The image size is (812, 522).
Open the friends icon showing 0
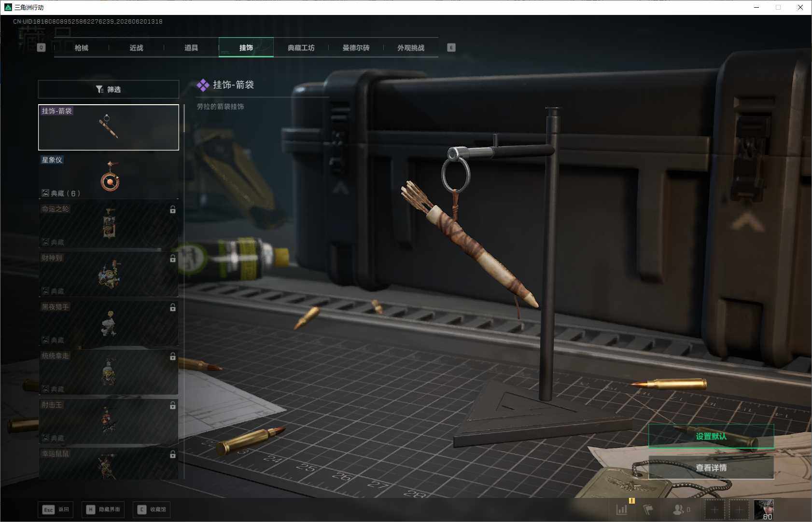(x=682, y=509)
